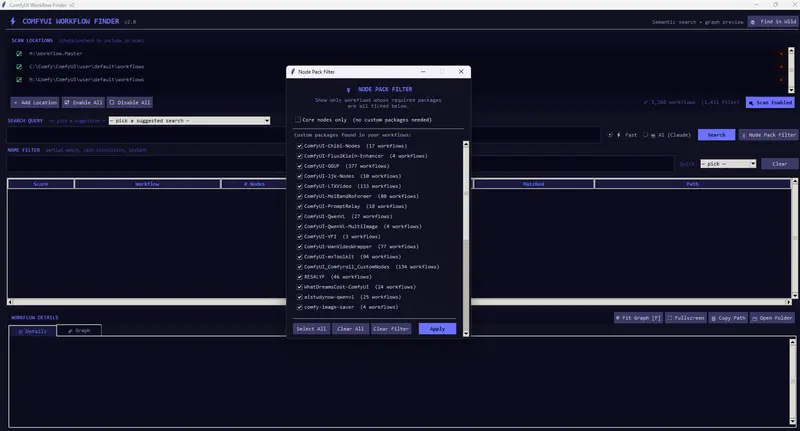This screenshot has height=431, width=800.
Task: Uncheck ComfyUI-QwenVL-MultiImage package
Action: click(299, 226)
